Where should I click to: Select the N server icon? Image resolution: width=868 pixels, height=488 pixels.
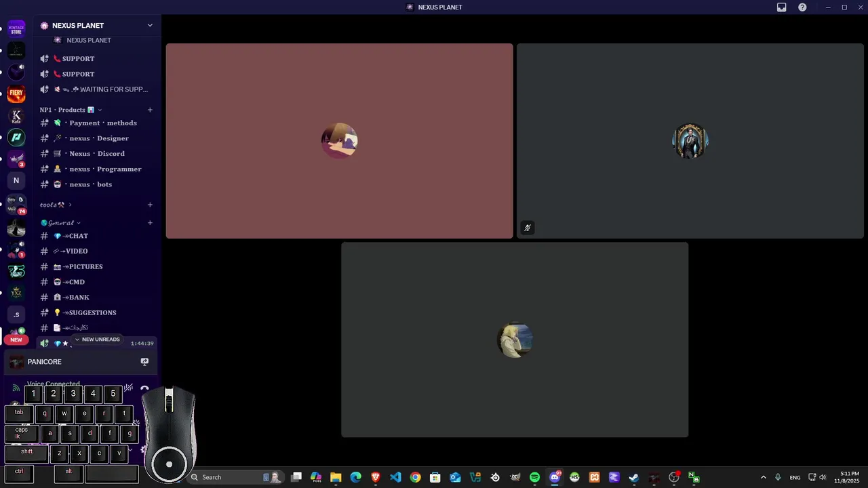16,180
